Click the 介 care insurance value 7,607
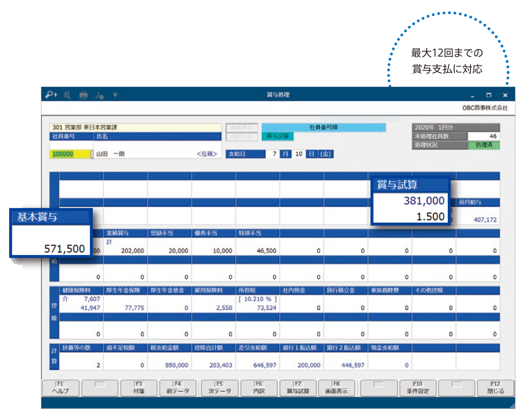524x420 pixels. coord(92,299)
